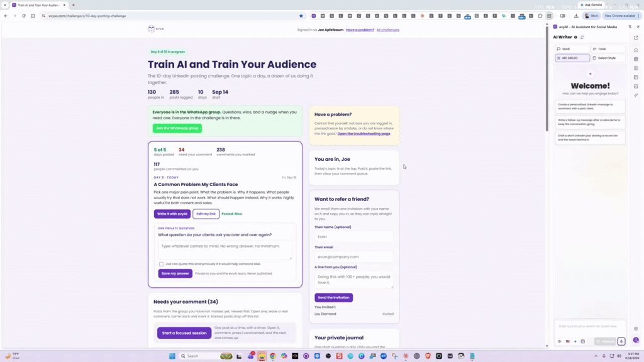Image resolution: width=644 pixels, height=362 pixels.
Task: Open the saved items icon in evyAI sidebar
Action: [636, 77]
